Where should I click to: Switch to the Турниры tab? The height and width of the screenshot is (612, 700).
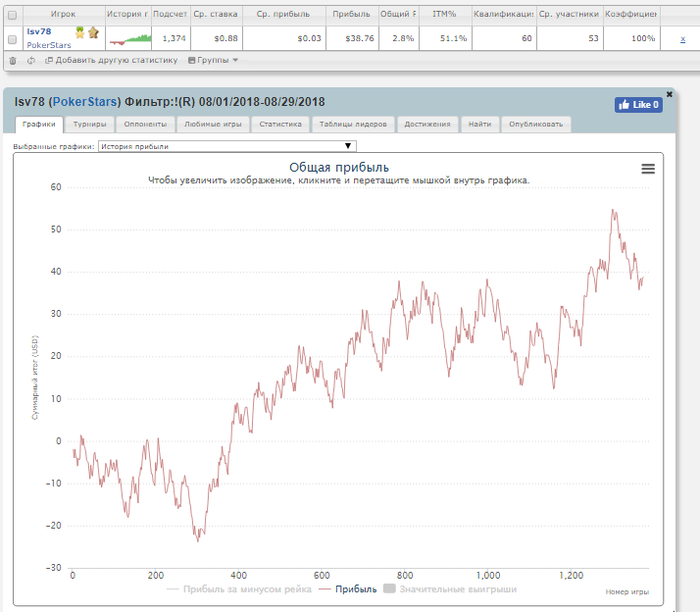90,124
